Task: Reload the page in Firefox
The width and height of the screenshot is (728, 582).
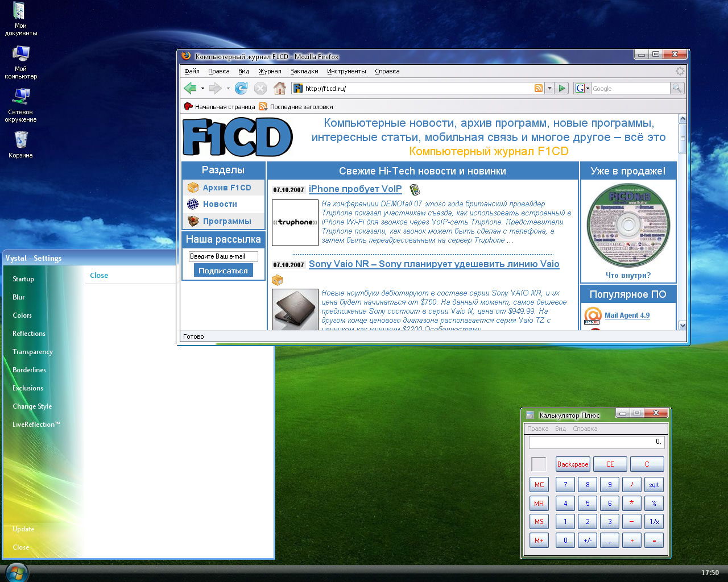Action: 241,88
